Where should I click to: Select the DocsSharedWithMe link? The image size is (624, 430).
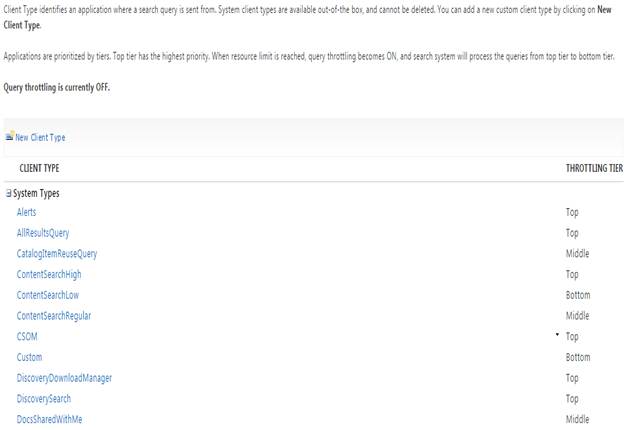click(x=49, y=419)
